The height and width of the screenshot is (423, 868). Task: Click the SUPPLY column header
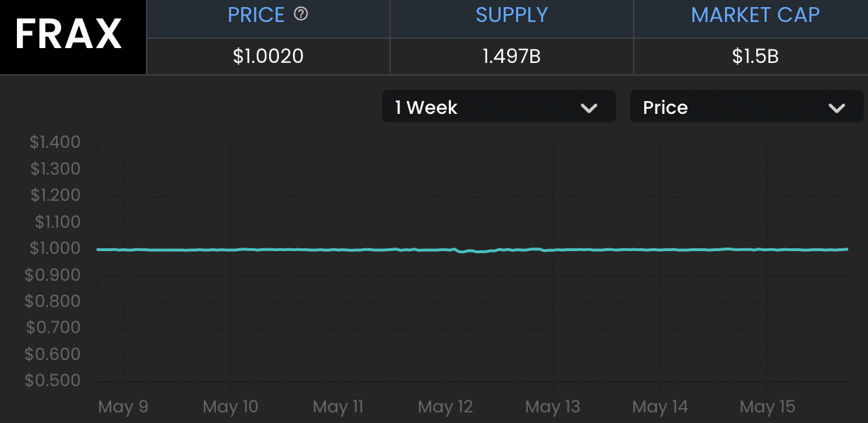tap(511, 15)
